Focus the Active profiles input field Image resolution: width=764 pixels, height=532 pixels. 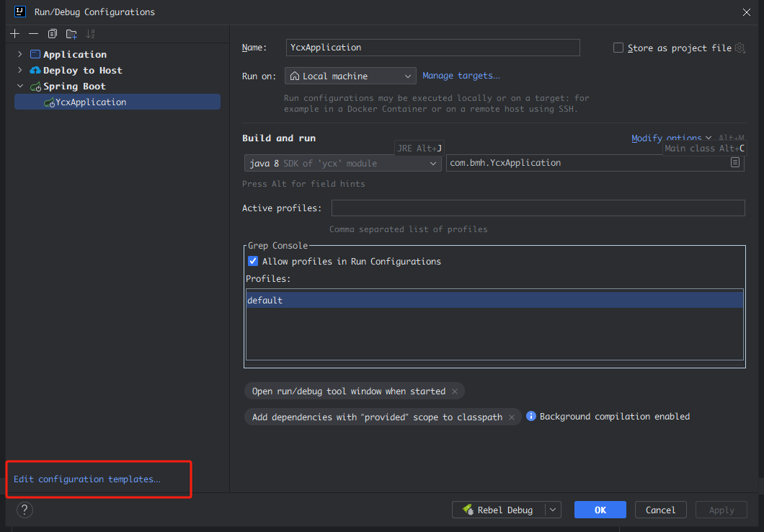pyautogui.click(x=538, y=208)
